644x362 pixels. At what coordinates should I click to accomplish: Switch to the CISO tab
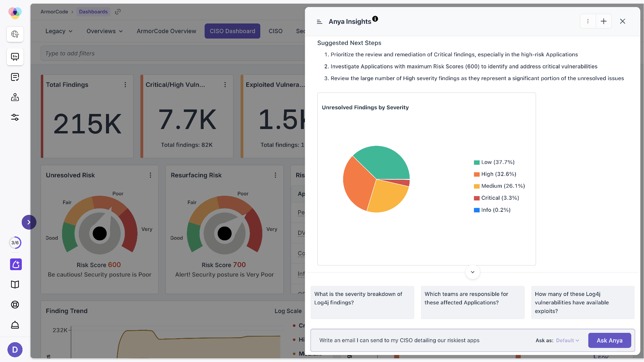(276, 31)
